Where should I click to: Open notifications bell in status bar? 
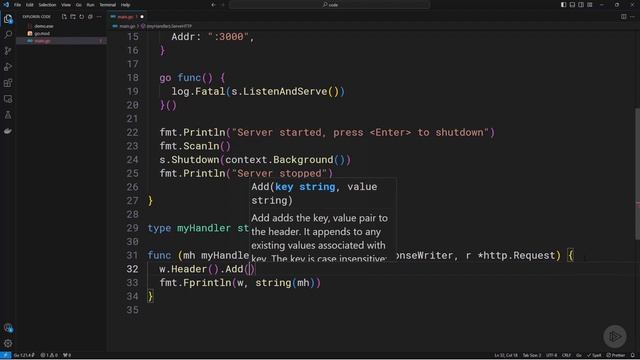click(x=633, y=356)
